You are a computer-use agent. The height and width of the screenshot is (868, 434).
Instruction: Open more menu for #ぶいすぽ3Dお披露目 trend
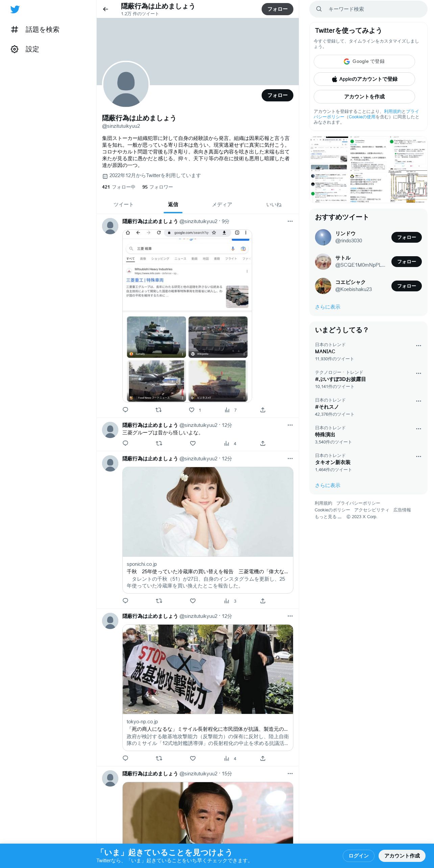pos(418,373)
